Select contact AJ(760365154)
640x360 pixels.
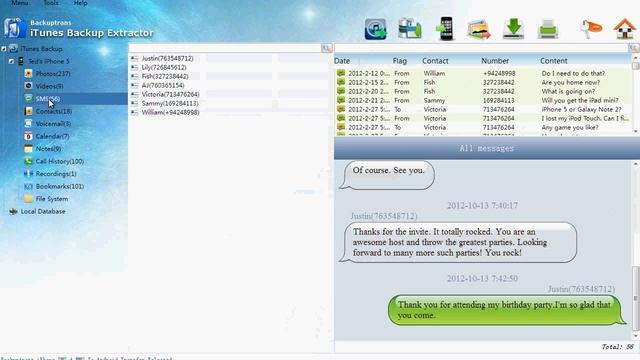tap(163, 85)
